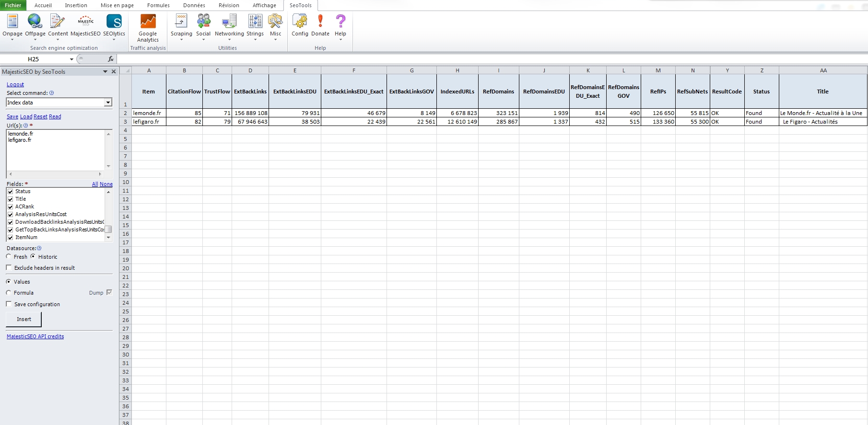This screenshot has height=425, width=868.
Task: Open the SEOlytics ribbon tool
Action: 114,26
